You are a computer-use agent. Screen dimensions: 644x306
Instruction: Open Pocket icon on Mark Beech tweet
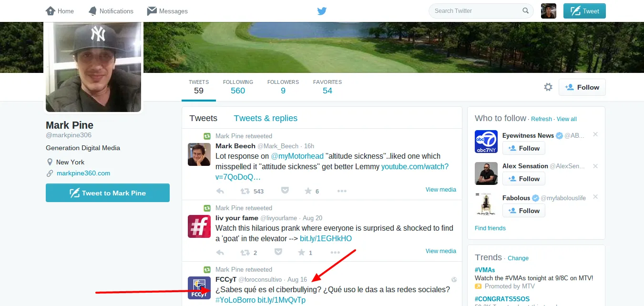click(x=285, y=191)
